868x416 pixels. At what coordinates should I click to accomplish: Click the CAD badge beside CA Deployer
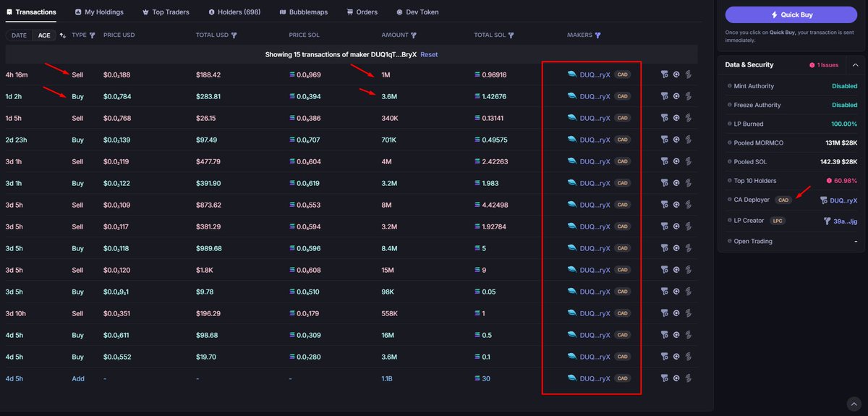[783, 200]
